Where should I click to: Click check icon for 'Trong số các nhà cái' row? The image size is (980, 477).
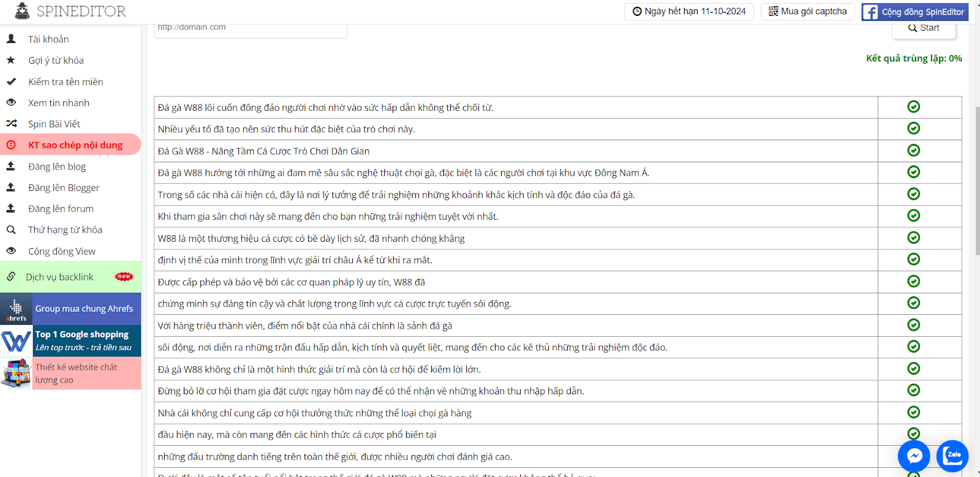pos(913,193)
